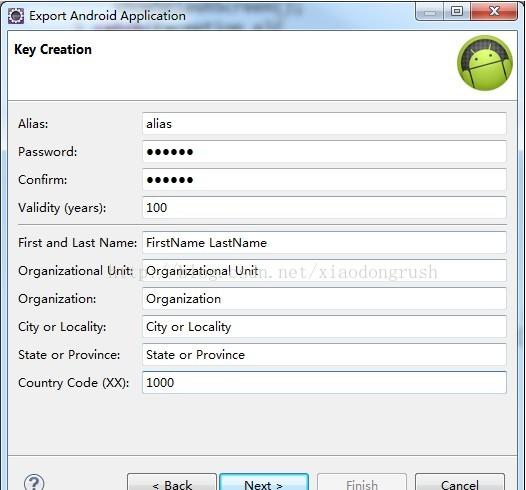
Task: Click the help question mark icon
Action: click(x=34, y=483)
